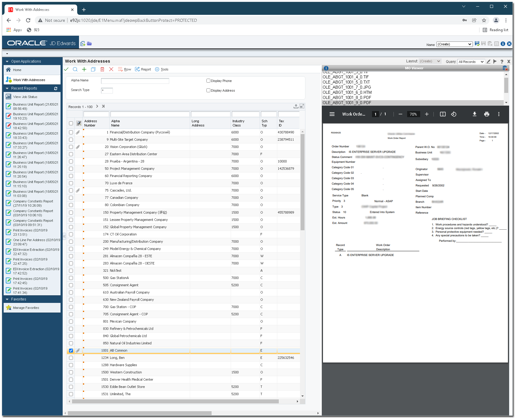The height and width of the screenshot is (420, 517).
Task: Open attachment paperclip for address 1001
Action: tap(78, 350)
